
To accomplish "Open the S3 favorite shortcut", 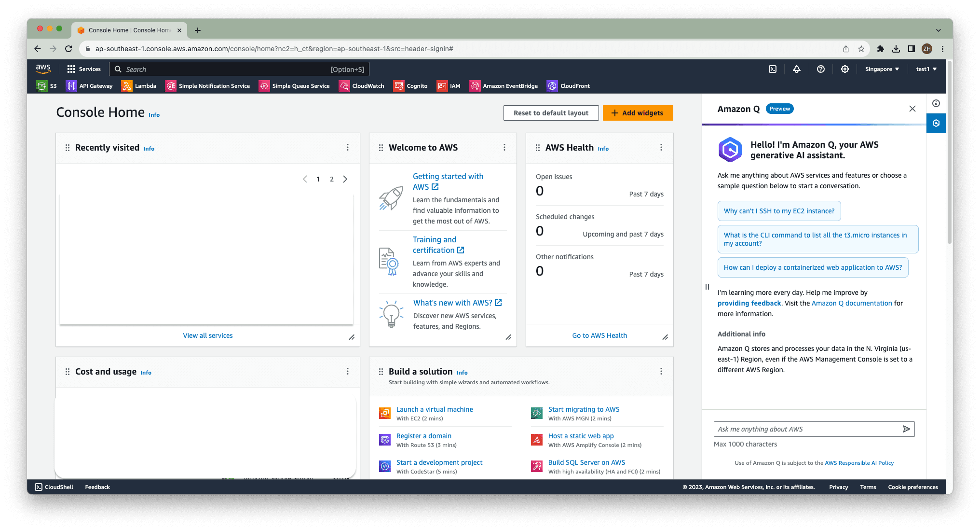I will (x=47, y=86).
